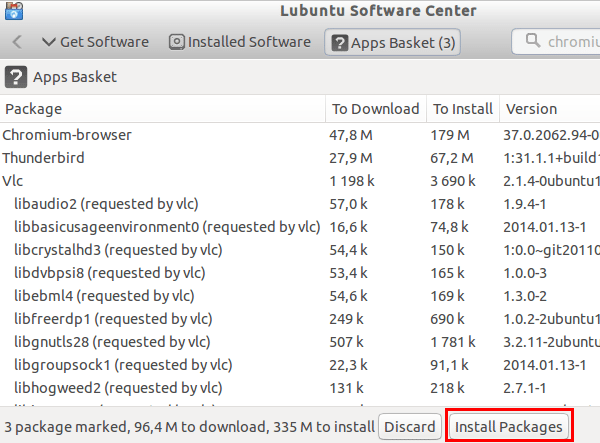The width and height of the screenshot is (600, 443).
Task: Click libhogweed2 version 2.7.1-1
Action: click(525, 388)
